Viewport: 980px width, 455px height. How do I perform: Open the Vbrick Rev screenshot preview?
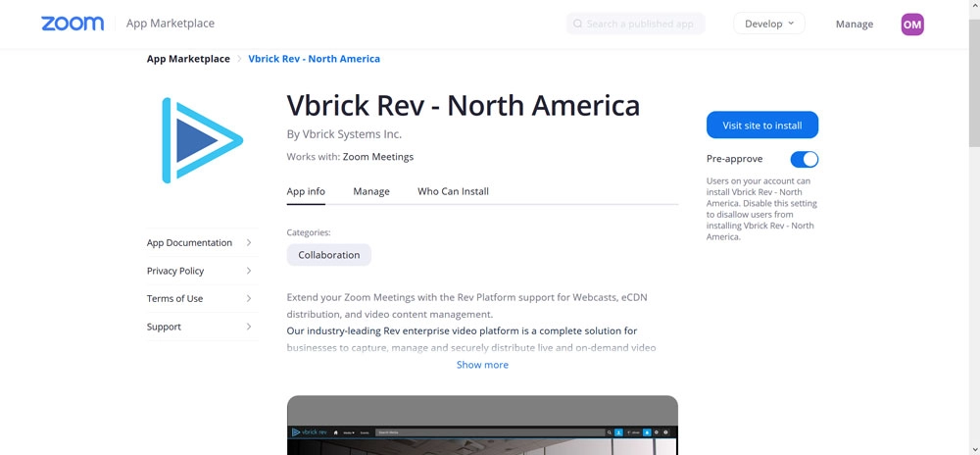coord(482,425)
